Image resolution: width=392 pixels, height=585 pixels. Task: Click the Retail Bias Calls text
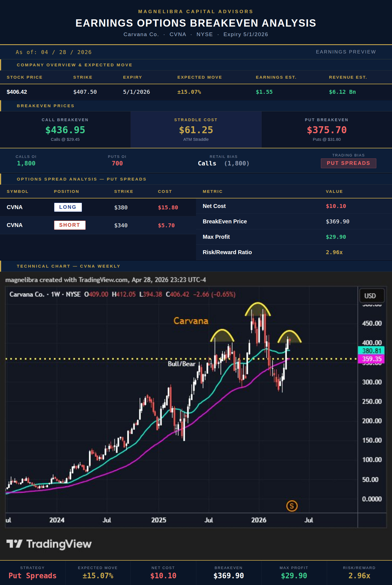click(207, 163)
